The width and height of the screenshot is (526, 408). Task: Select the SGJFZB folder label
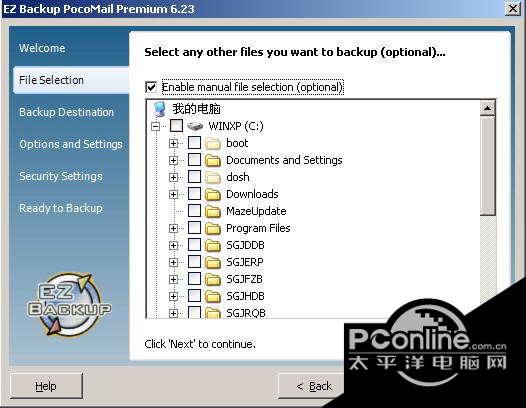[244, 279]
